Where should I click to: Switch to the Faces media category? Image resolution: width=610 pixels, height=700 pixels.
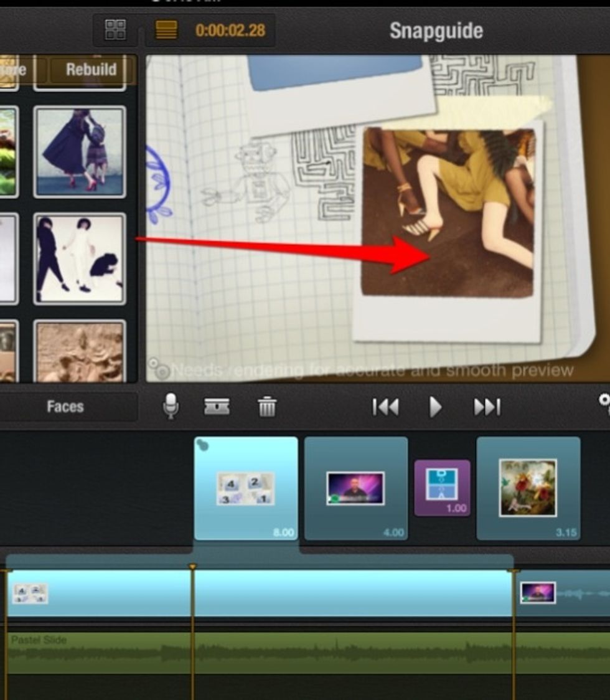(65, 407)
